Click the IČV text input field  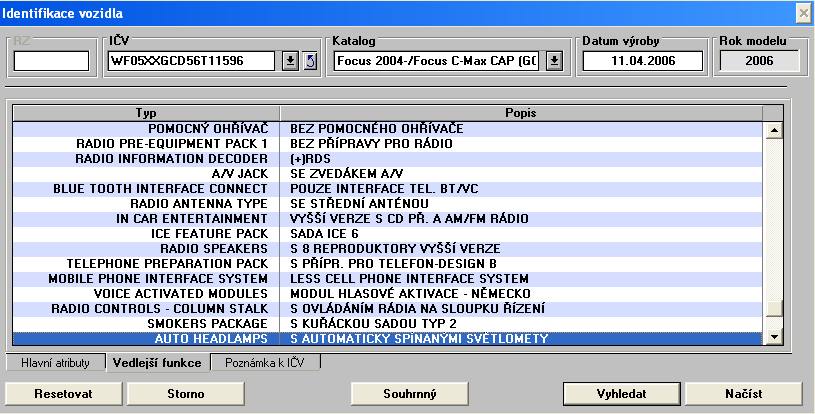pyautogui.click(x=190, y=61)
